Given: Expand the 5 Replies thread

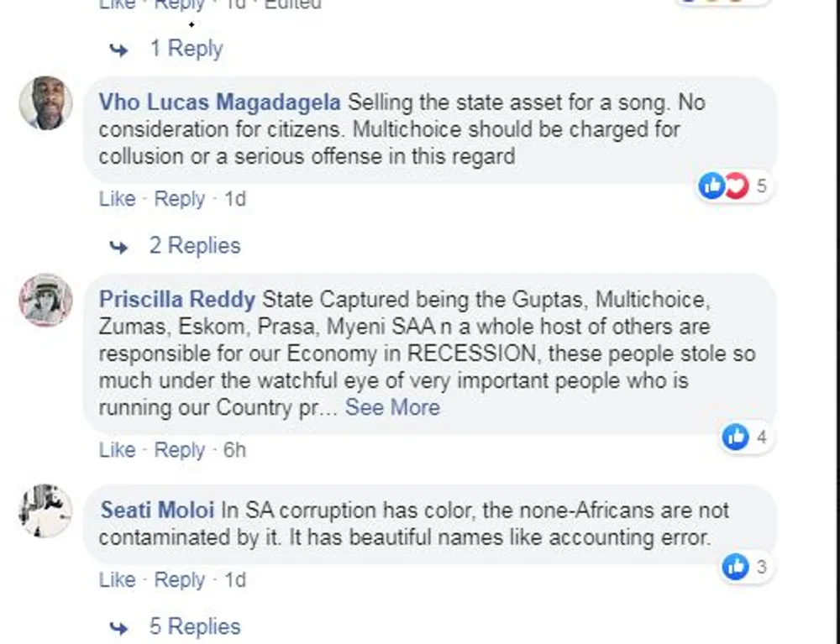Looking at the screenshot, I should 194,626.
